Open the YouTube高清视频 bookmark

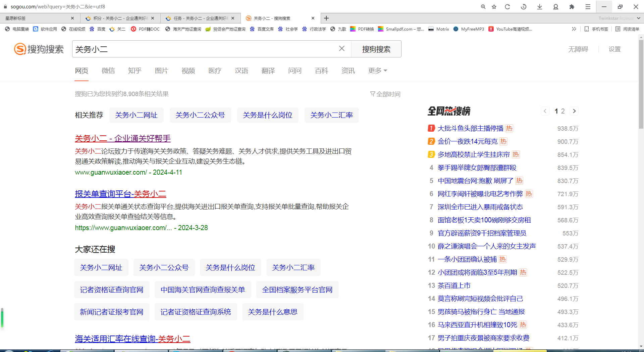pos(510,29)
